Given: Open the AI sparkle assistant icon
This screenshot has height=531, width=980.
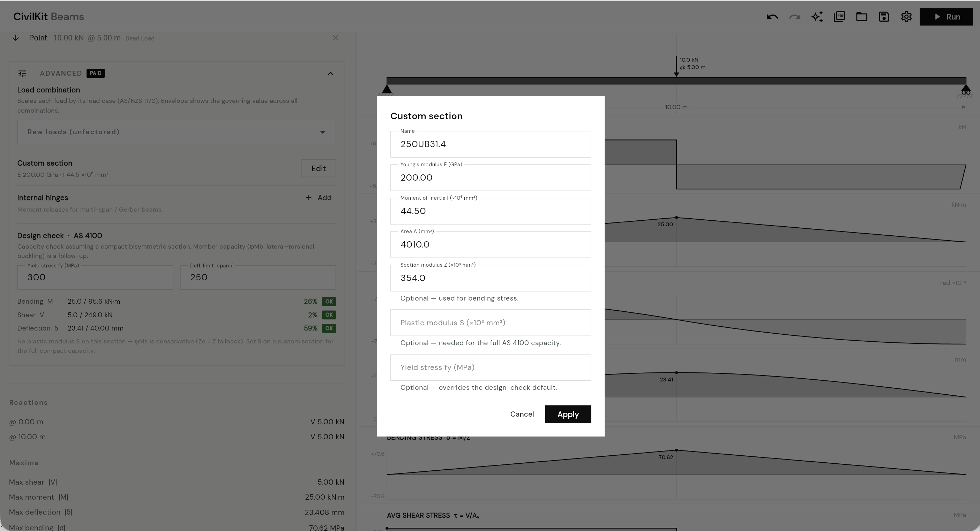Looking at the screenshot, I should pyautogui.click(x=817, y=17).
